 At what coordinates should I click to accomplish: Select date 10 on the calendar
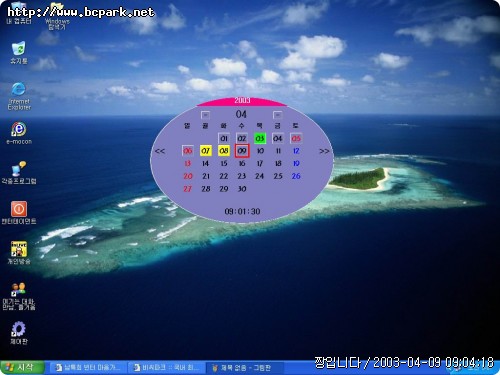pos(260,151)
